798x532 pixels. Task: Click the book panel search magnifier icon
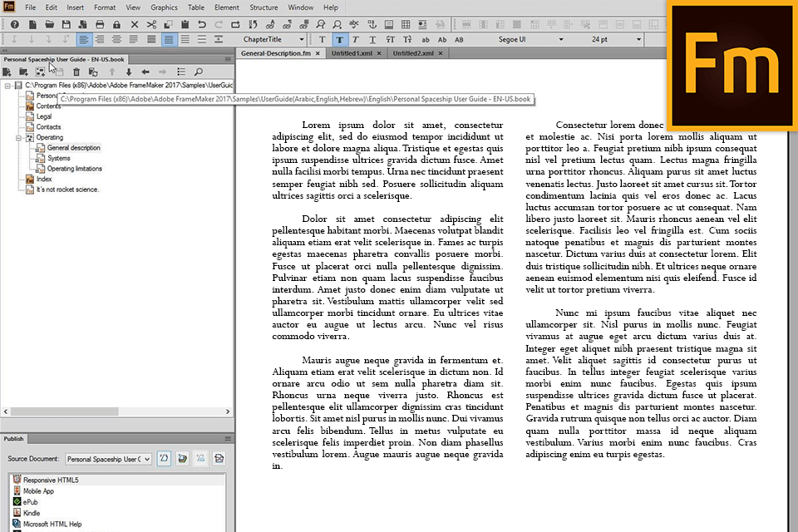(x=199, y=71)
